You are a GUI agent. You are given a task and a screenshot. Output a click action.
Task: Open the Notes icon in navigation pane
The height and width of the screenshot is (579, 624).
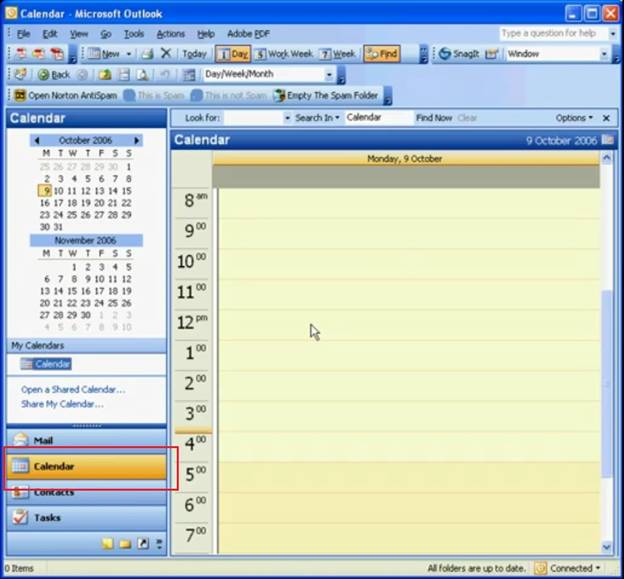coord(107,544)
